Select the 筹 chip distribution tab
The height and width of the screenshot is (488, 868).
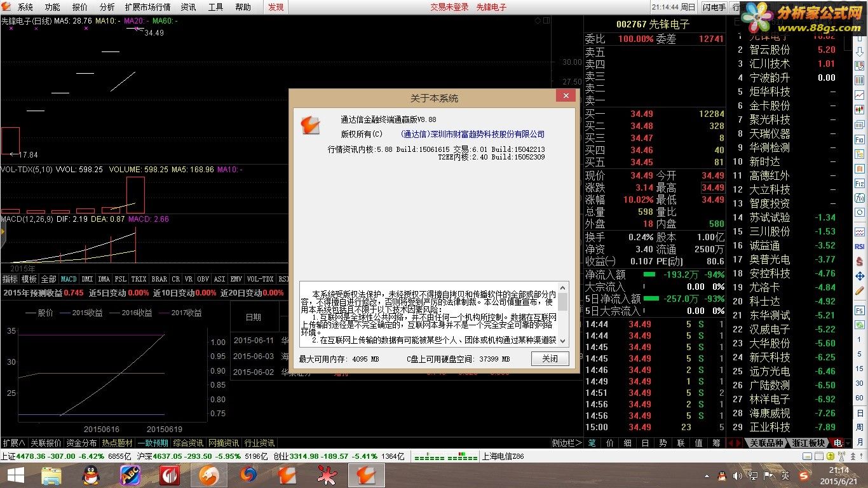click(x=717, y=443)
